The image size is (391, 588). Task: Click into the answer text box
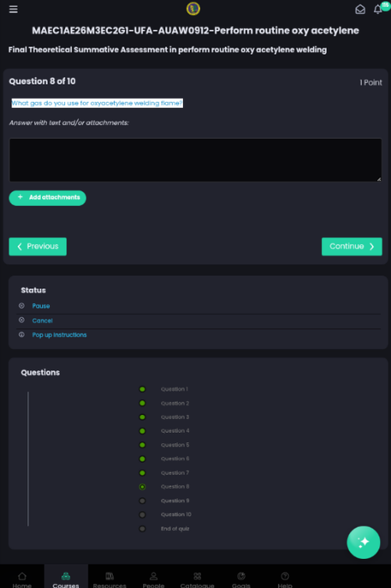(x=195, y=160)
